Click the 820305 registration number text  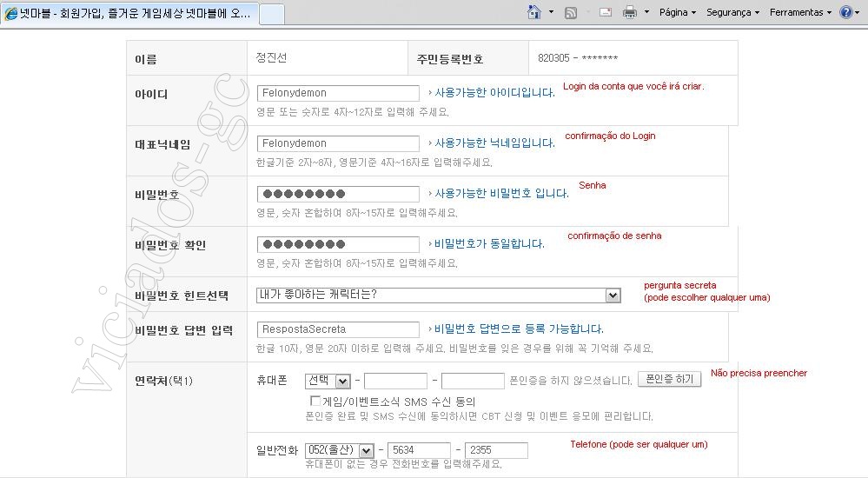pos(578,58)
